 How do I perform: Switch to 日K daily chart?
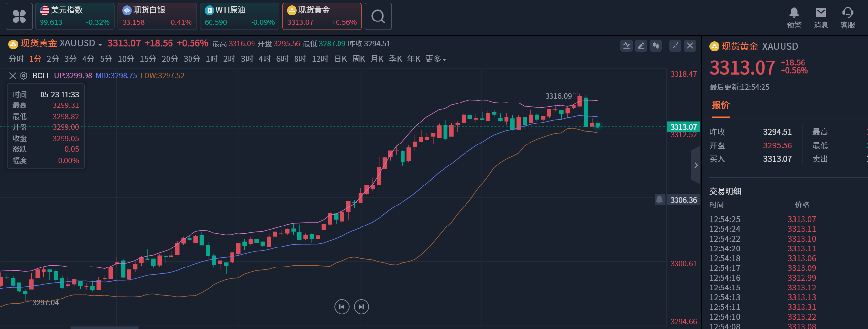click(340, 59)
